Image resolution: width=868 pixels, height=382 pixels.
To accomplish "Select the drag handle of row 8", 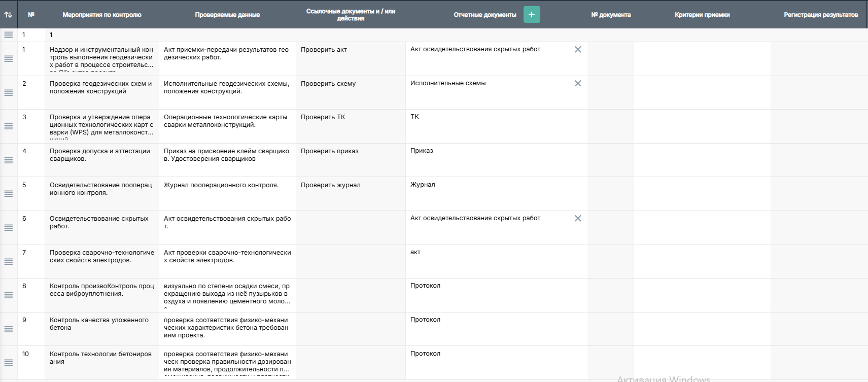I will (9, 295).
